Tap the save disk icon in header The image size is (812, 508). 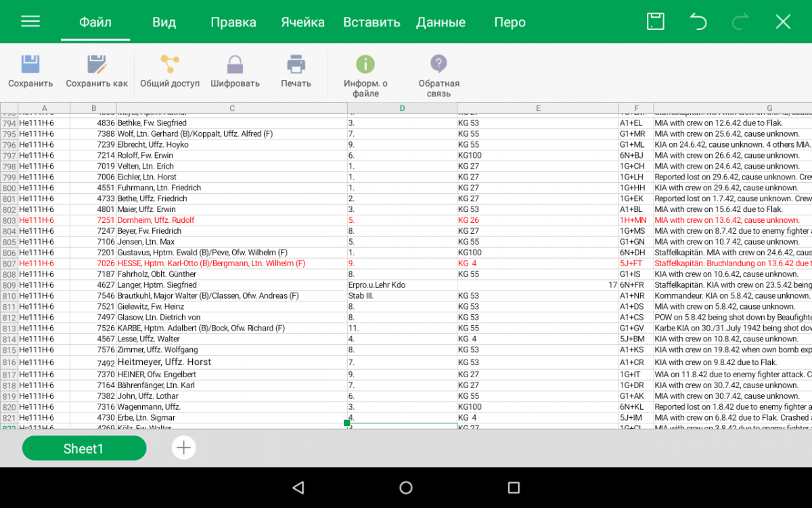point(655,22)
